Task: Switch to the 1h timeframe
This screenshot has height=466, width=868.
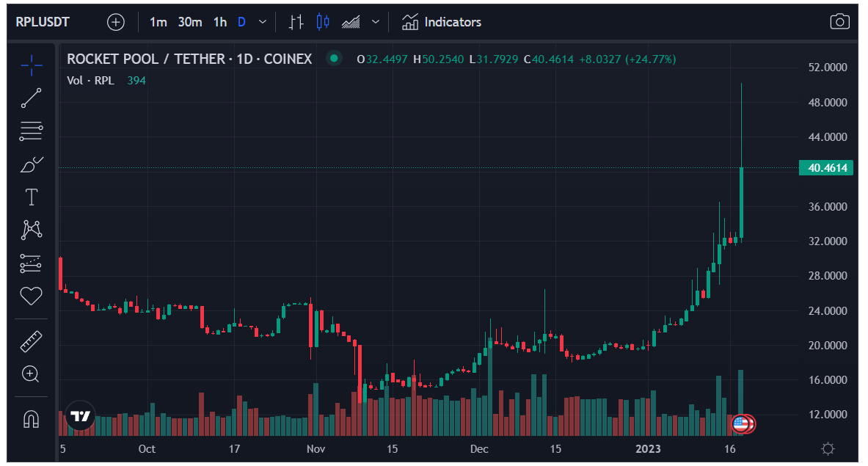Action: click(220, 22)
